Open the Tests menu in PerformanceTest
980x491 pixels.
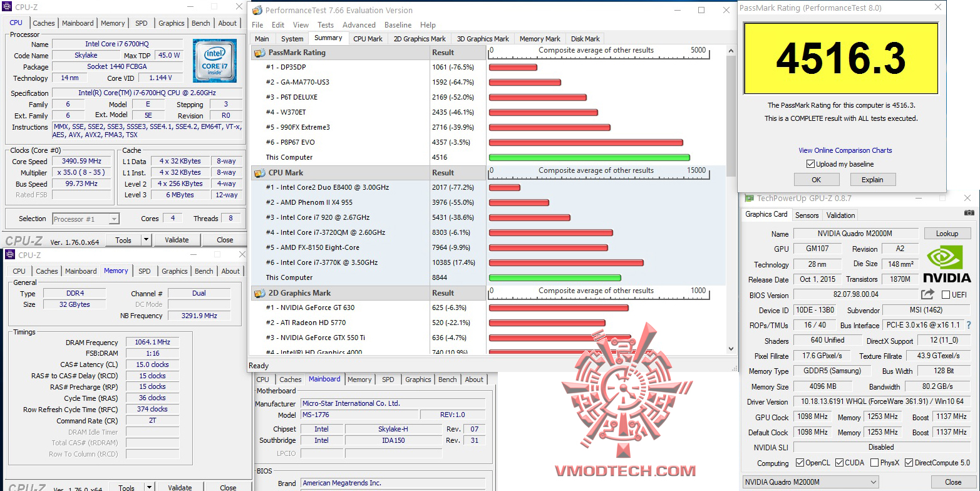[326, 25]
